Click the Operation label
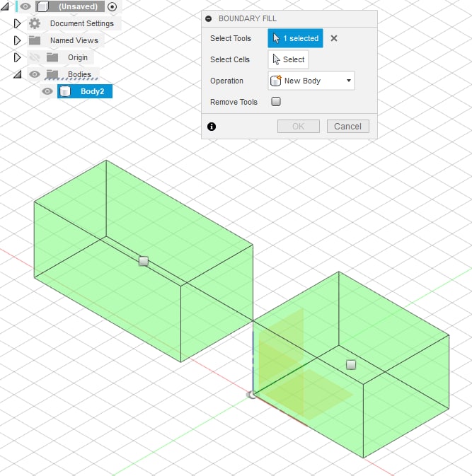Viewport: 472px width, 476px height. point(226,81)
